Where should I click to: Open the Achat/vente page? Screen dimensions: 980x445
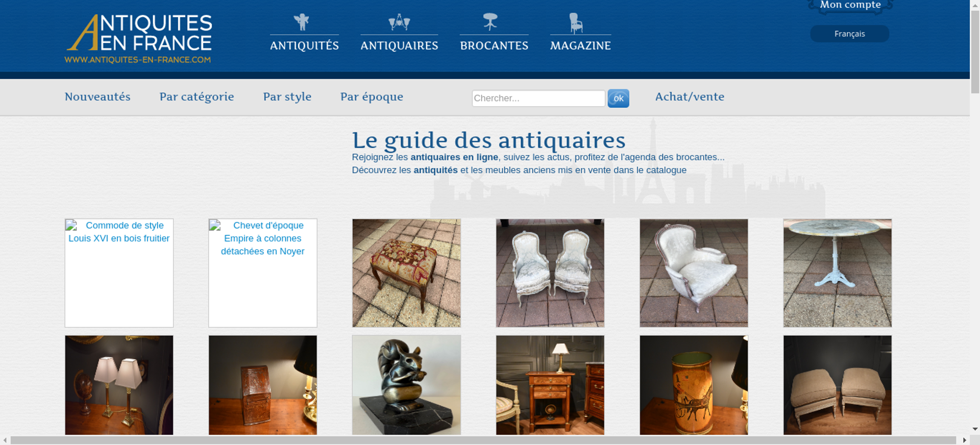(x=689, y=97)
